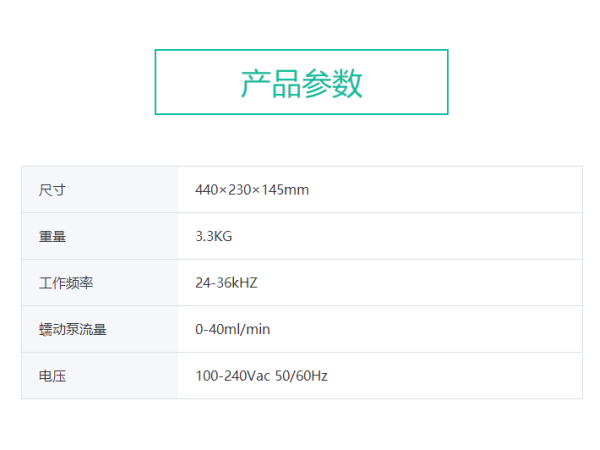Click the green border of title box
600x450 pixels.
click(302, 50)
